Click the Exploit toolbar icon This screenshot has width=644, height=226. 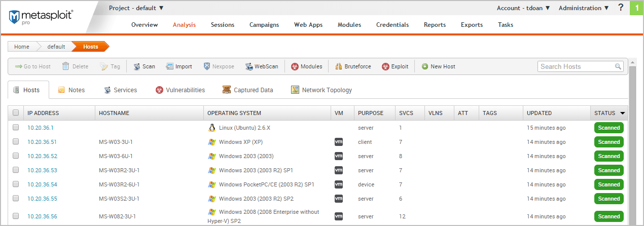tap(385, 66)
